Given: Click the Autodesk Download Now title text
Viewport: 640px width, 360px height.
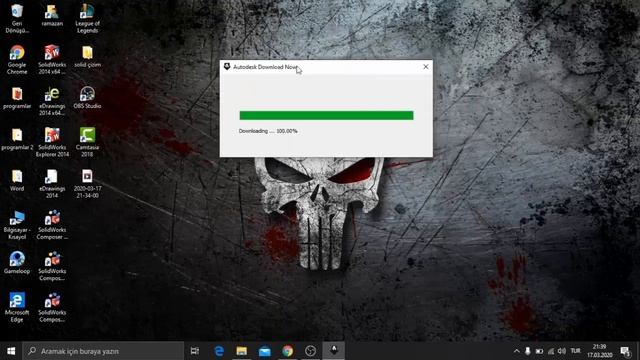Looking at the screenshot, I should pos(265,67).
